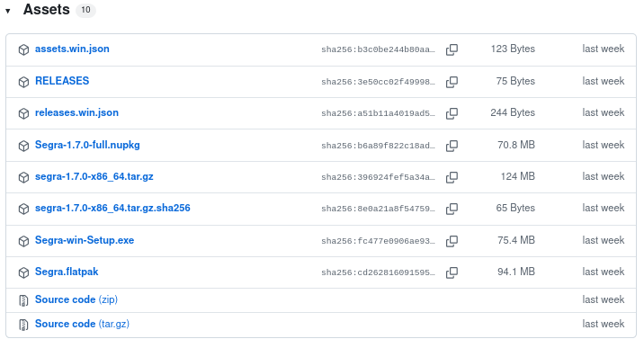Select the hash text sha256:396924fef5a34a…

point(378,177)
